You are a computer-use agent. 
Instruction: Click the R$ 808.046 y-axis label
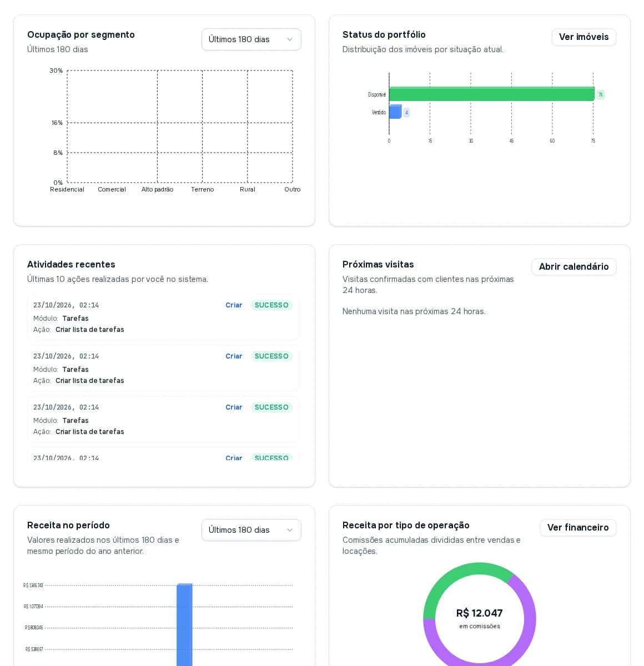[34, 628]
